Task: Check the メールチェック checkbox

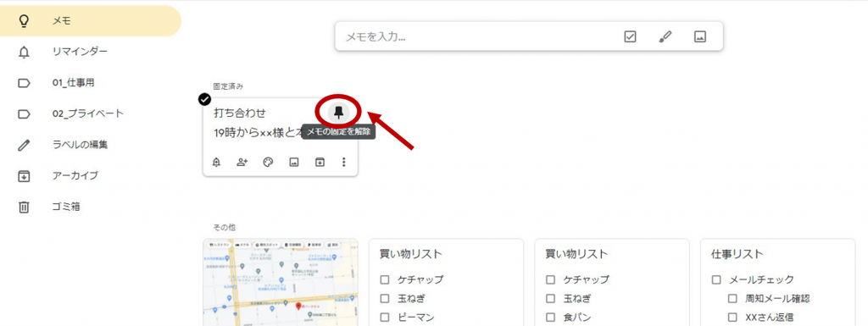Action: pyautogui.click(x=716, y=279)
